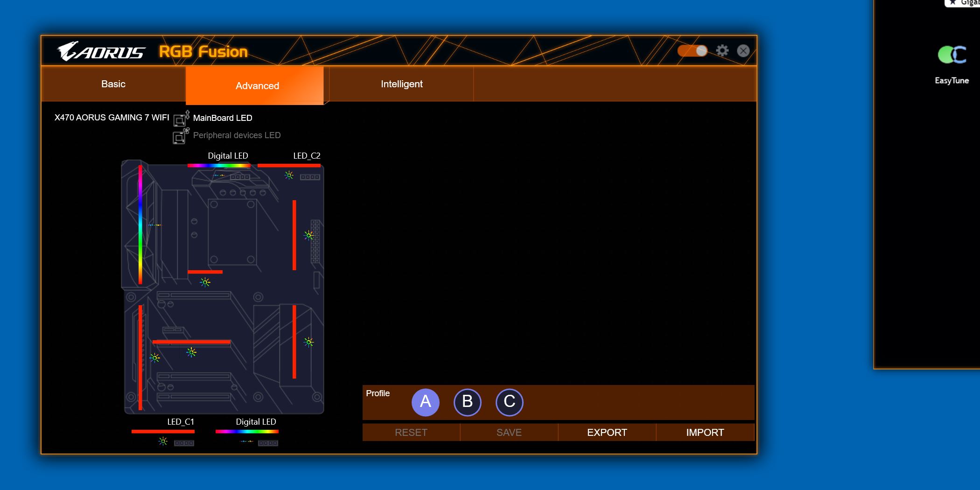Activate profile A

tap(426, 402)
